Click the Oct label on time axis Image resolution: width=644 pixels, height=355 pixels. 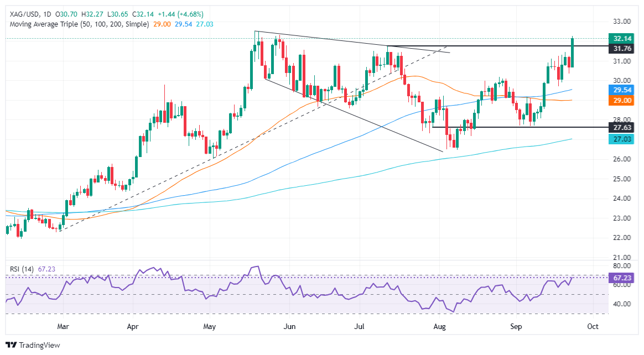click(593, 327)
